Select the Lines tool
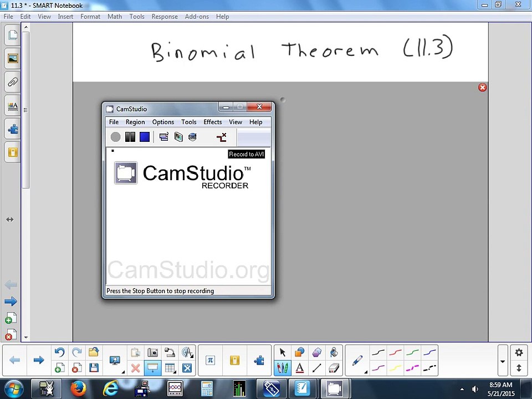The height and width of the screenshot is (399, 532). click(x=316, y=368)
